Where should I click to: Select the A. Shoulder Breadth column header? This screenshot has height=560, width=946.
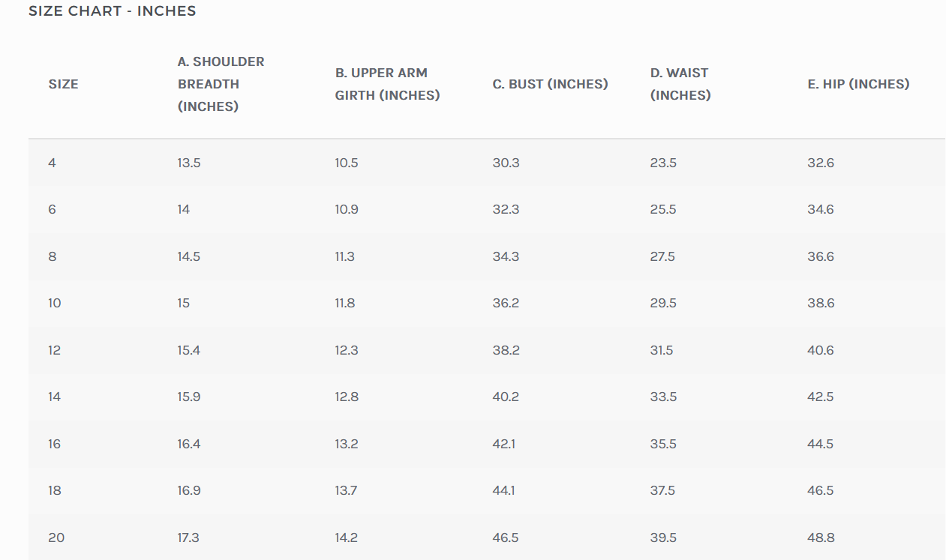tap(221, 84)
